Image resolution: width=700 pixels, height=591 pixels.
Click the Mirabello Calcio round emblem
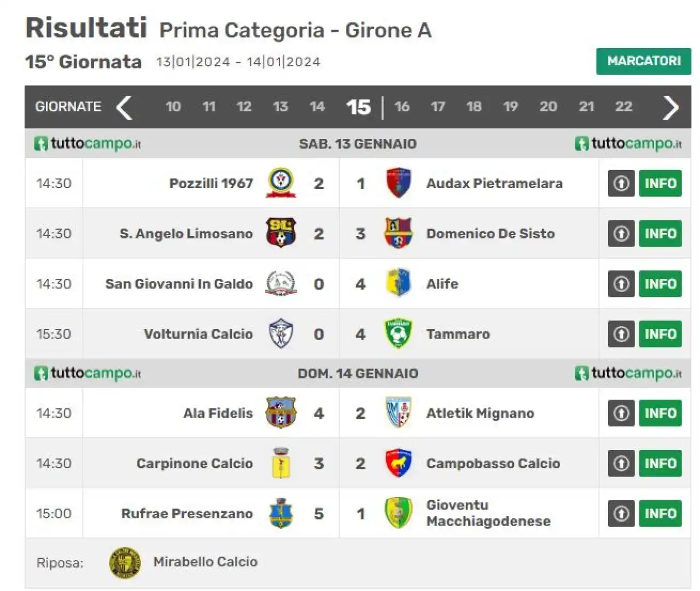(125, 562)
